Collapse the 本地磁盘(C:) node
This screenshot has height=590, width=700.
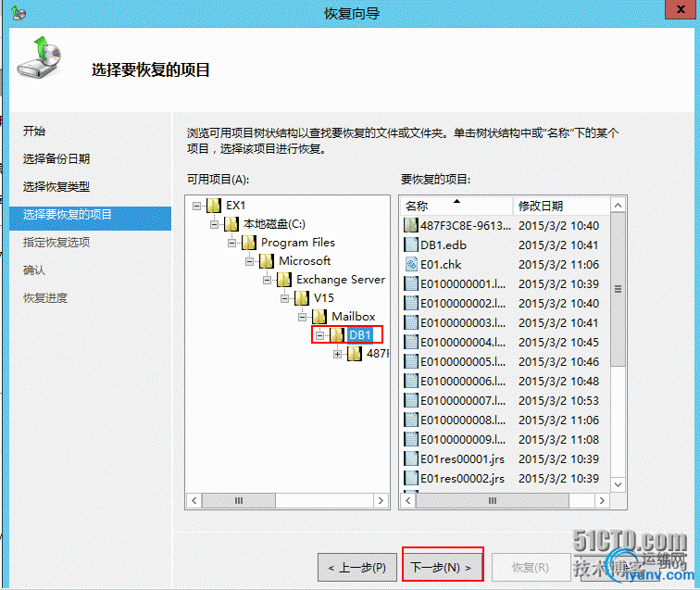pyautogui.click(x=214, y=224)
